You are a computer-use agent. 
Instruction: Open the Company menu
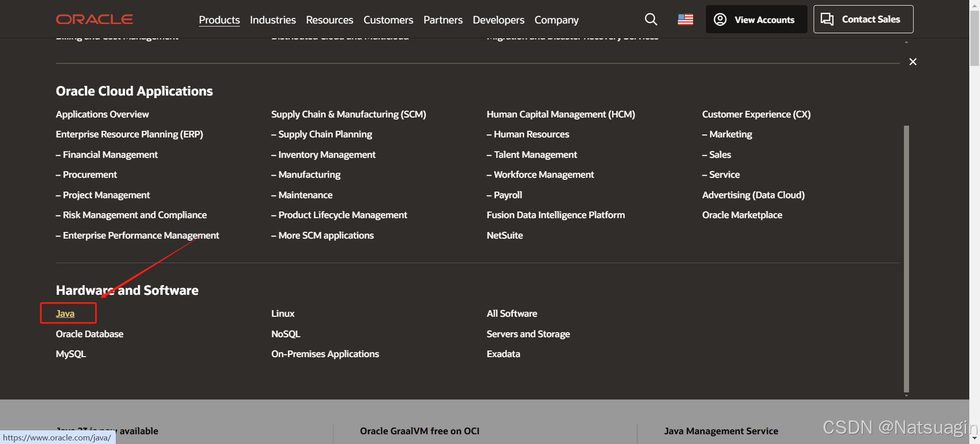pyautogui.click(x=556, y=20)
